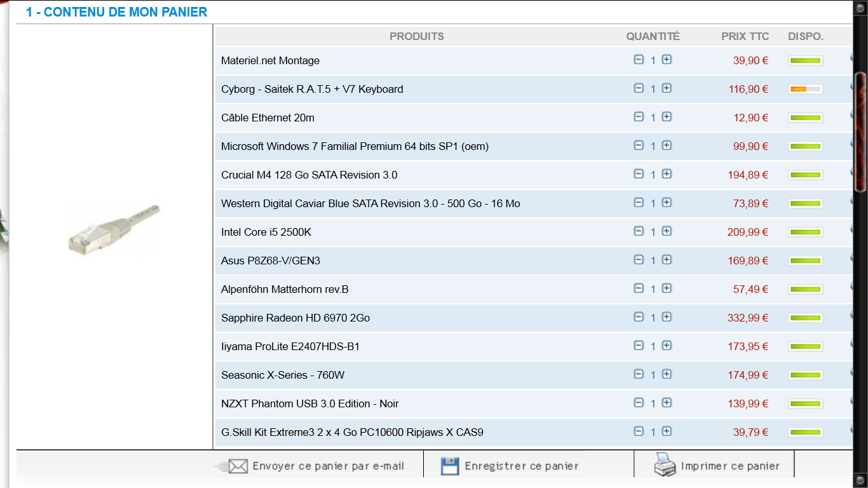The image size is (868, 488).
Task: Reduce quantity of NZXT Phantom case
Action: pos(639,403)
